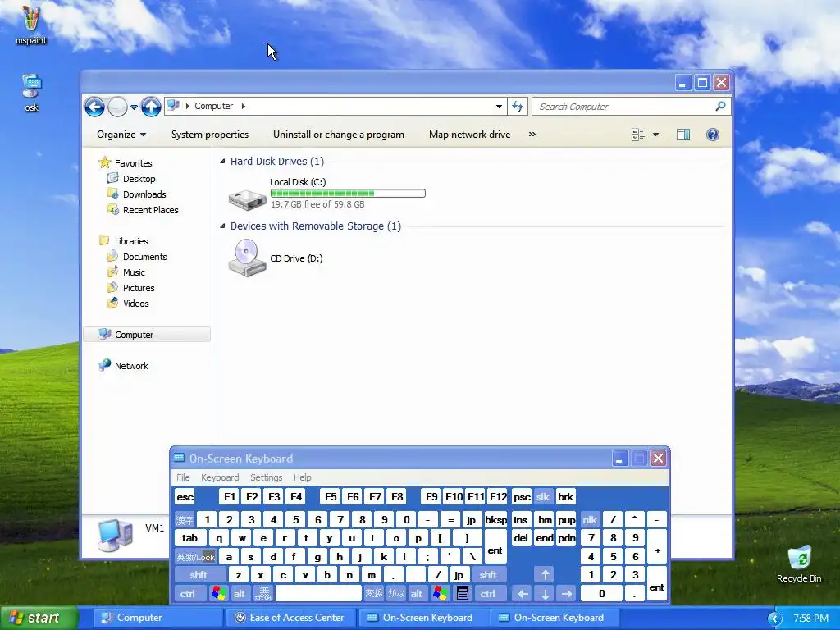Click the 7:58 PM taskbar clock
This screenshot has height=630, width=840.
point(810,619)
